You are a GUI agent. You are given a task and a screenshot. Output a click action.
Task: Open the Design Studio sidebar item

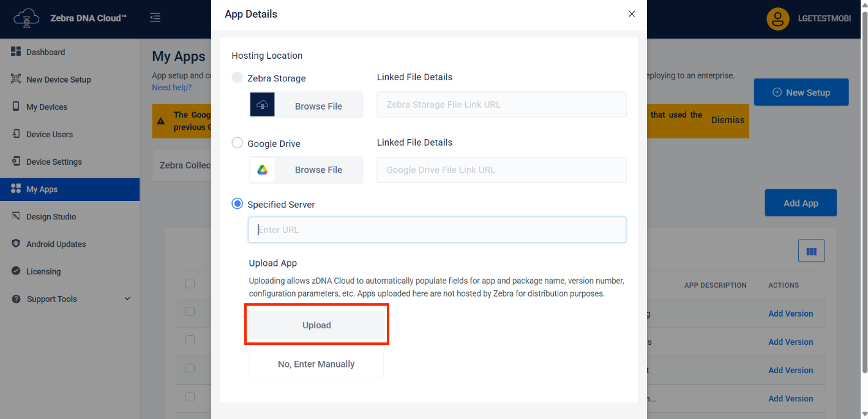coord(51,216)
